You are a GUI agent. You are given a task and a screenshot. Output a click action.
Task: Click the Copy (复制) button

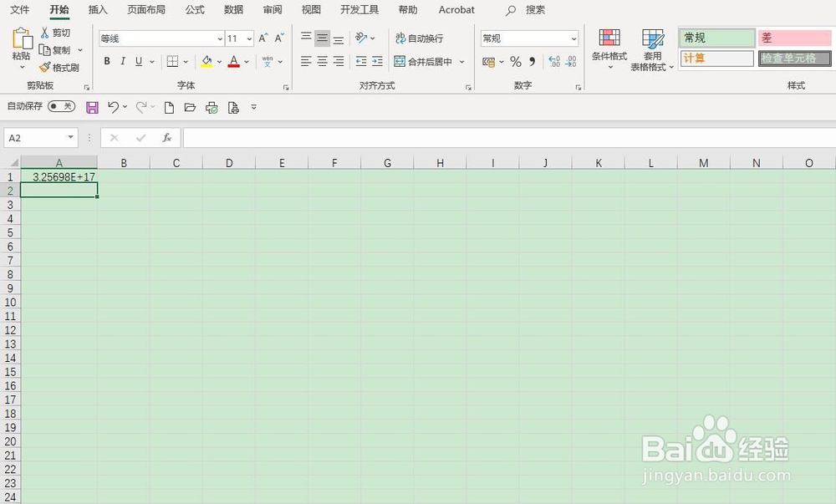pos(55,50)
